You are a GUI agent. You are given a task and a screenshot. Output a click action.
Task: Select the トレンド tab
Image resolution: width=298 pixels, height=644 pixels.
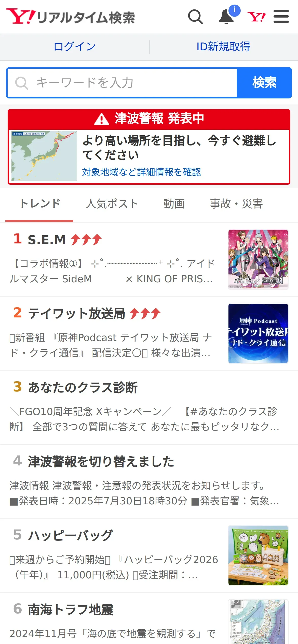(40, 204)
